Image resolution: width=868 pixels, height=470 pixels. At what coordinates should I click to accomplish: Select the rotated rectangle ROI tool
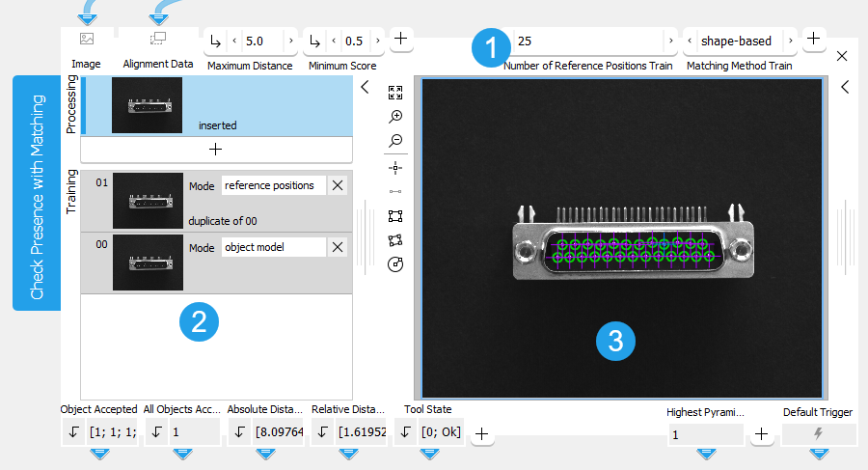(x=395, y=239)
